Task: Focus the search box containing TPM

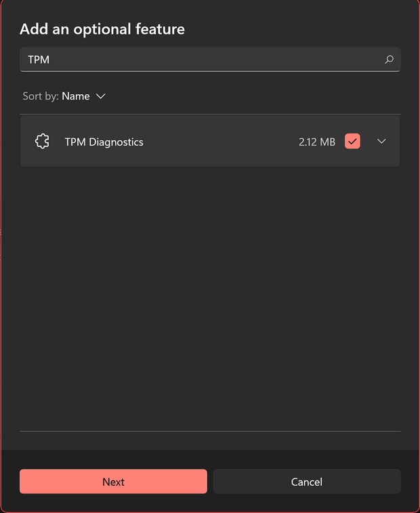Action: click(210, 59)
